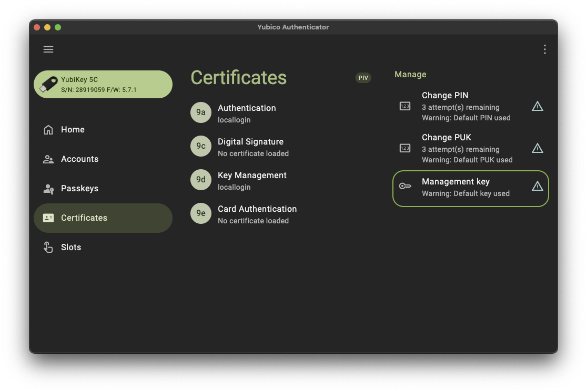The width and height of the screenshot is (587, 392).
Task: Click the Accounts people icon
Action: [48, 159]
